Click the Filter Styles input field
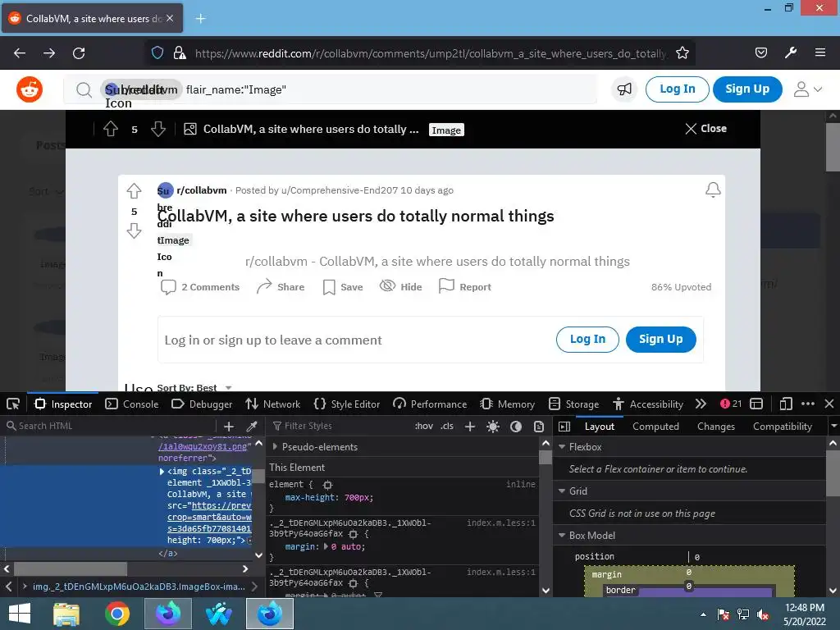Screen dimensions: 840x630 [x=340, y=427]
